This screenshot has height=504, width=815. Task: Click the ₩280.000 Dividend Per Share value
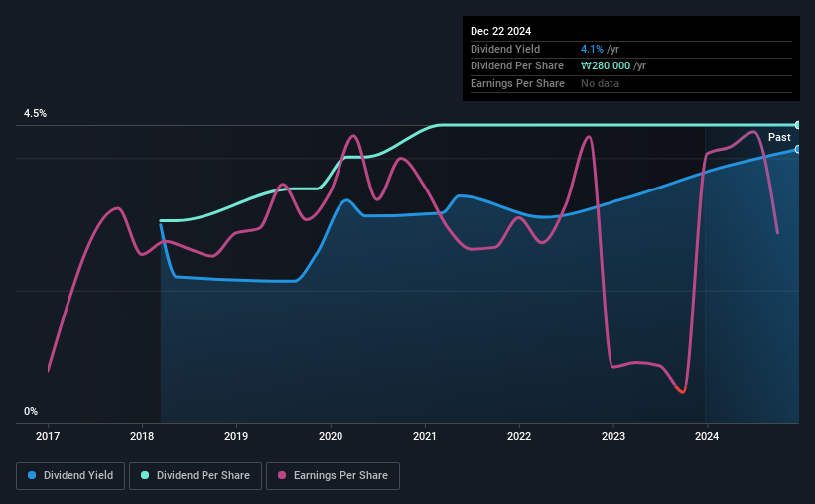[606, 66]
